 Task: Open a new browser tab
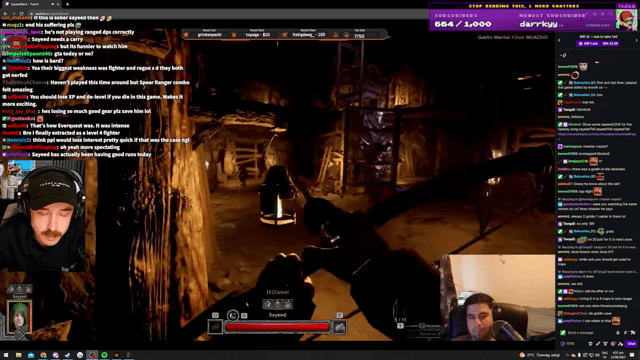(67, 4)
